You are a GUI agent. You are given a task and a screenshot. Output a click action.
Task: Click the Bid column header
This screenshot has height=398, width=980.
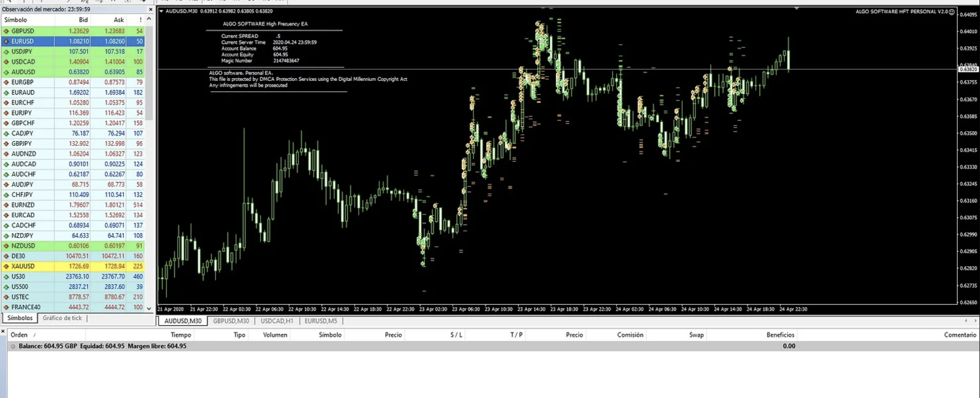pos(73,20)
